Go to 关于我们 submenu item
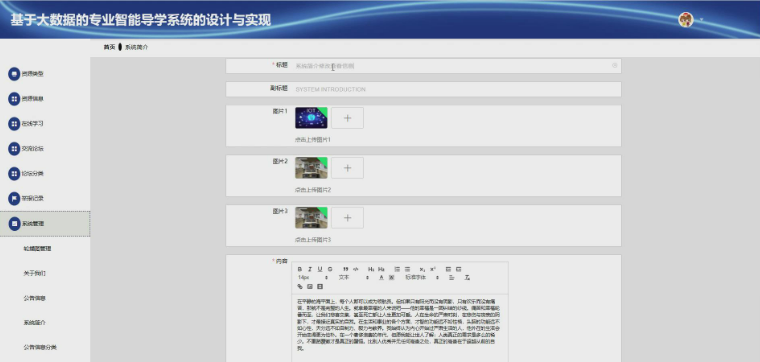The image size is (760, 362). pyautogui.click(x=35, y=273)
